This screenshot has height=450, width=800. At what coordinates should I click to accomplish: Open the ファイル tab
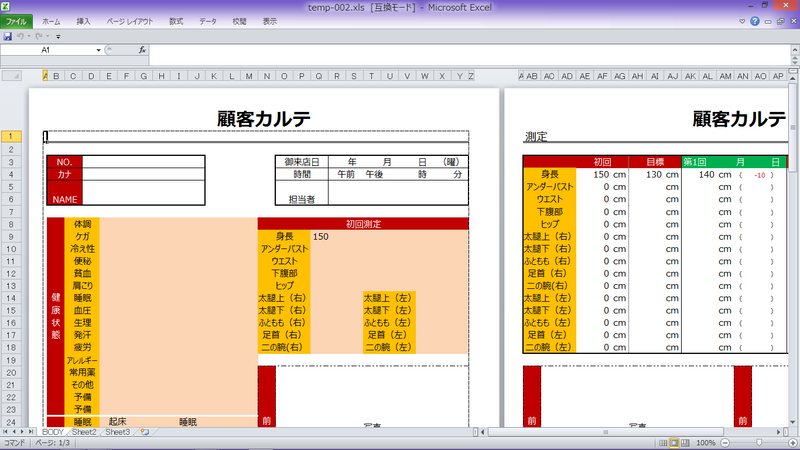point(17,21)
